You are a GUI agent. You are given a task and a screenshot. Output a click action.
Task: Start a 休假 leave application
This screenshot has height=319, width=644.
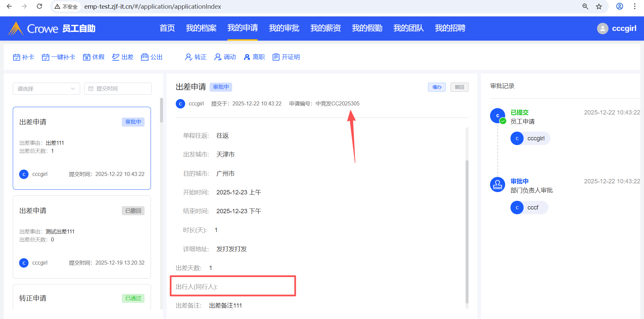(x=94, y=57)
